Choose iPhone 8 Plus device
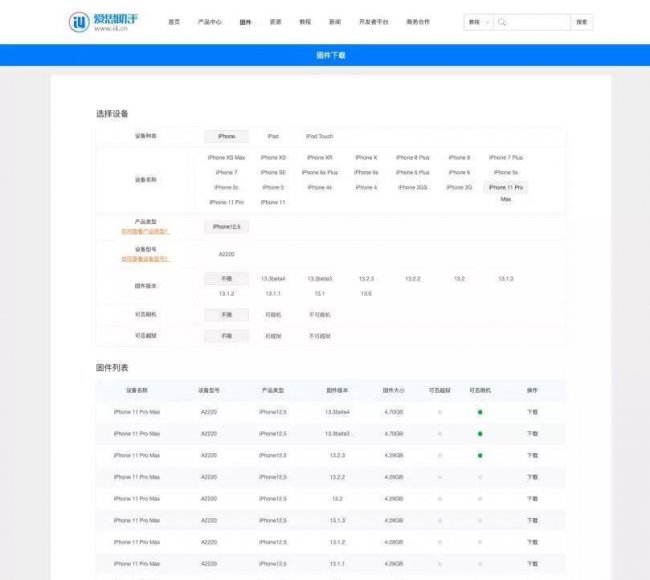This screenshot has height=580, width=650. [x=413, y=158]
